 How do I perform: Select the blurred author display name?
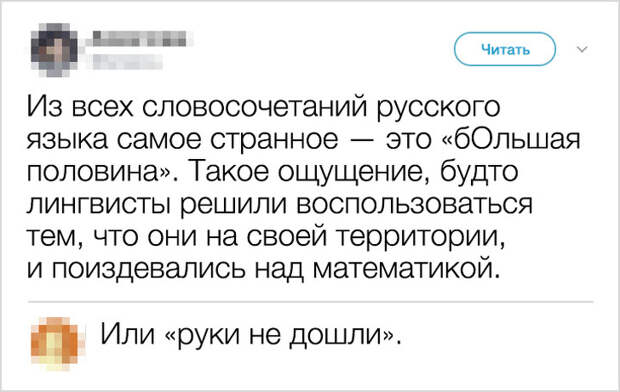pos(139,38)
